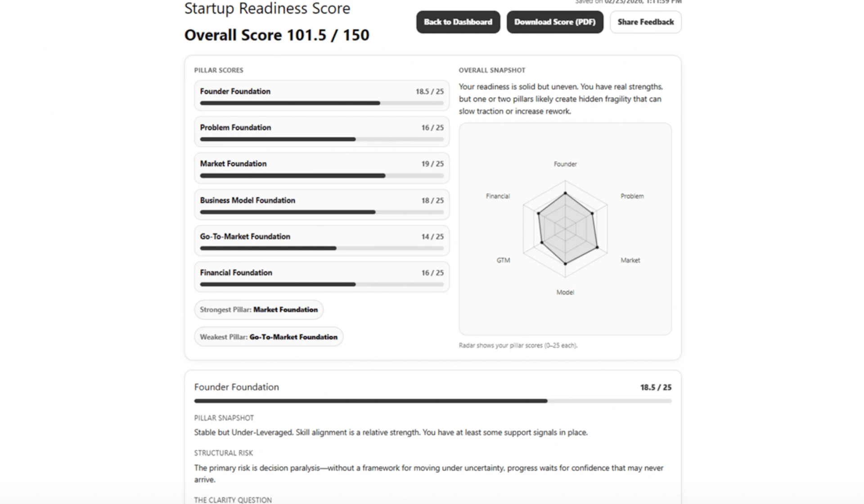Click the Business Model Foundation progress bar
The image size is (864, 504).
(x=321, y=212)
